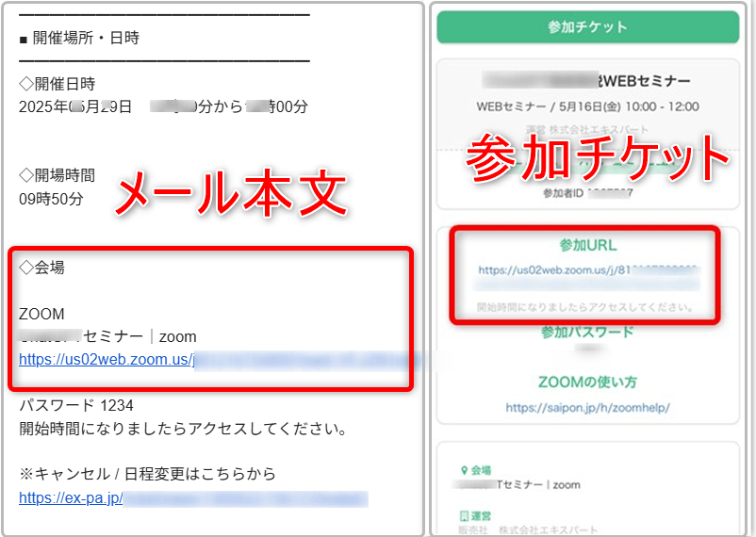Image resolution: width=756 pixels, height=537 pixels.
Task: Click the ◇開場時間 heading in email
Action: 57,175
